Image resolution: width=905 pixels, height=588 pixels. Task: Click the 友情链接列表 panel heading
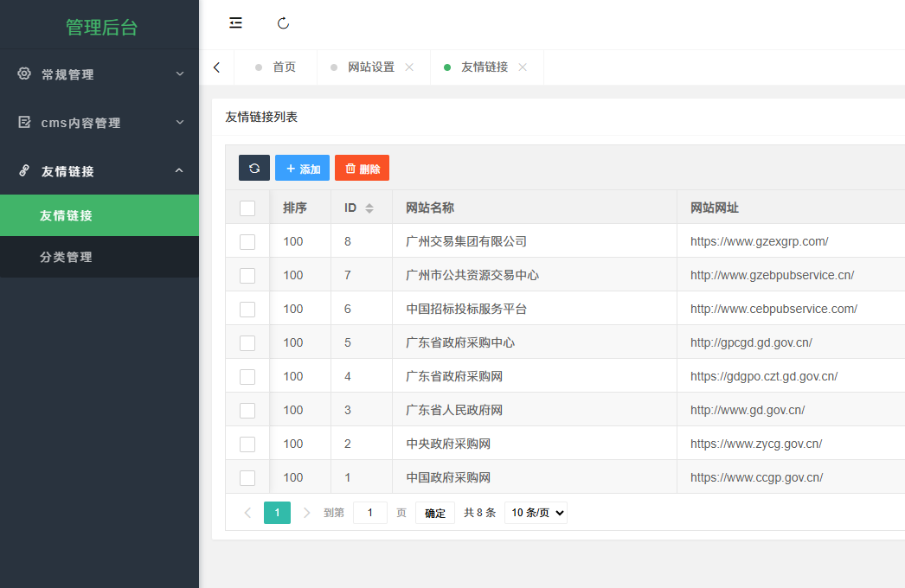point(261,117)
